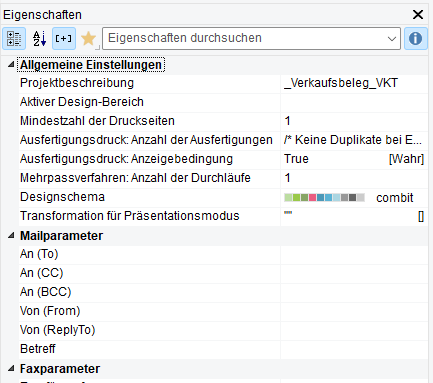Collapse the Faxparameter group
Image resolution: width=433 pixels, height=383 pixels.
11,368
